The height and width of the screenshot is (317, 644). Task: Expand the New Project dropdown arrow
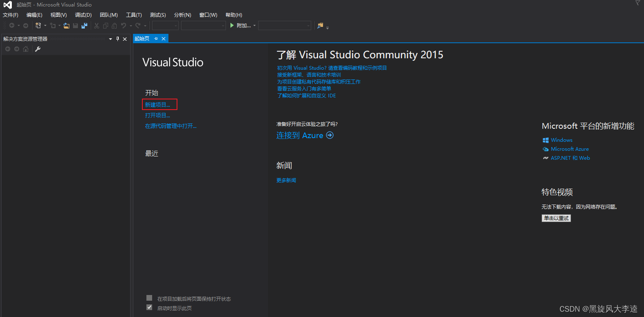pos(45,26)
